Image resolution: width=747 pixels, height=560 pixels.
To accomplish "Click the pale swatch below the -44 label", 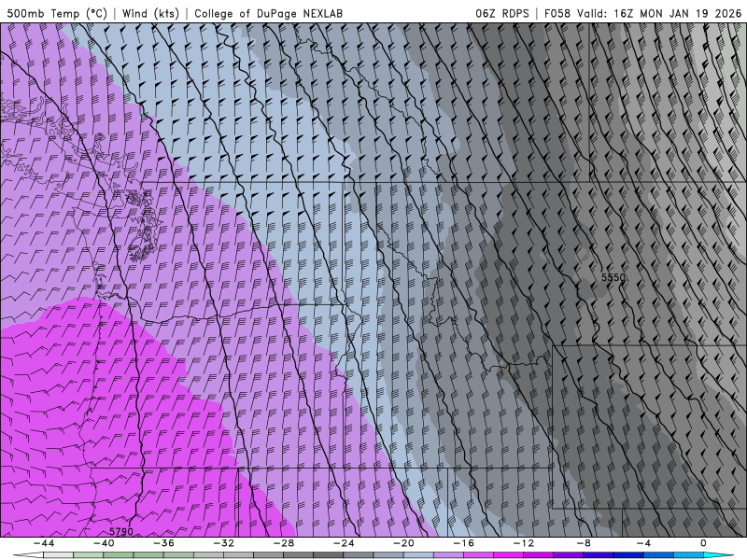I will (x=58, y=555).
